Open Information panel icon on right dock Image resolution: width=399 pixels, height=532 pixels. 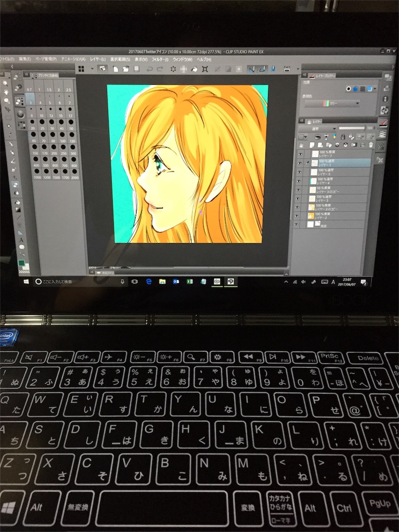pos(385,99)
